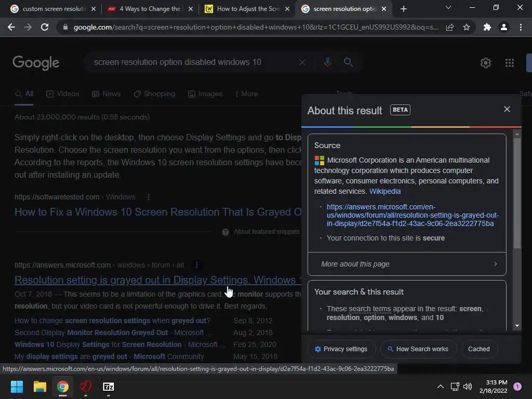
Task: Open 'How to Fix a Windows 10 Screen Resolution' result
Action: [158, 212]
